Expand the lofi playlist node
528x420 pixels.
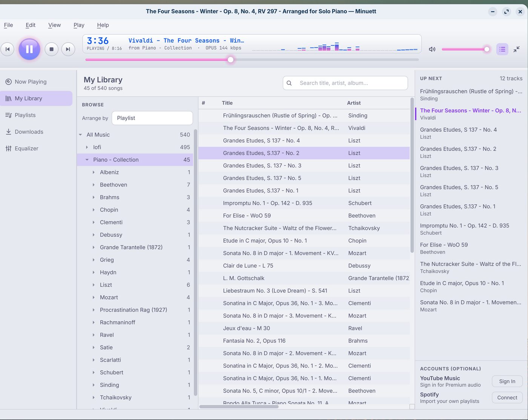tap(87, 147)
